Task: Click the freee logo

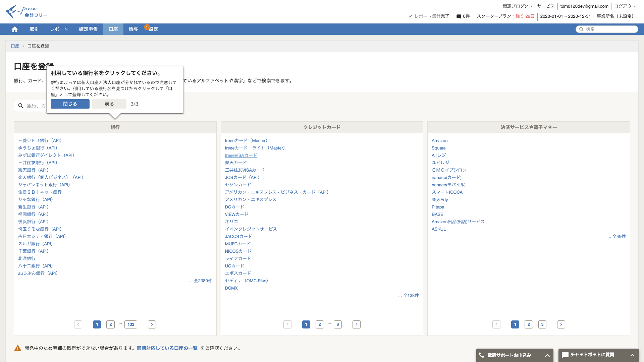Action: [x=26, y=12]
